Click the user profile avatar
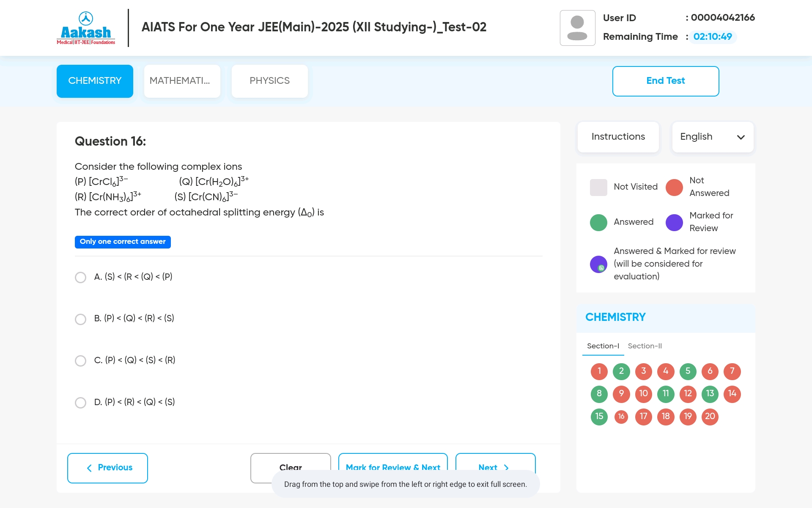This screenshot has width=812, height=508. coord(577,28)
